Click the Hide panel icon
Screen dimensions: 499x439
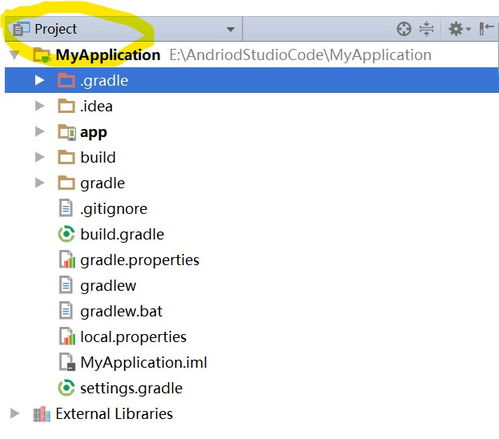tap(486, 29)
